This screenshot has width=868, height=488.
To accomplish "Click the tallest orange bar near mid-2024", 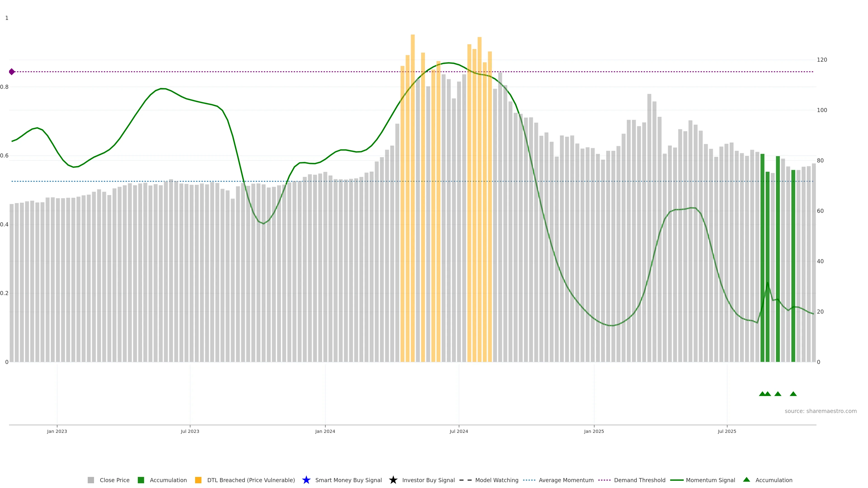I will (x=413, y=168).
